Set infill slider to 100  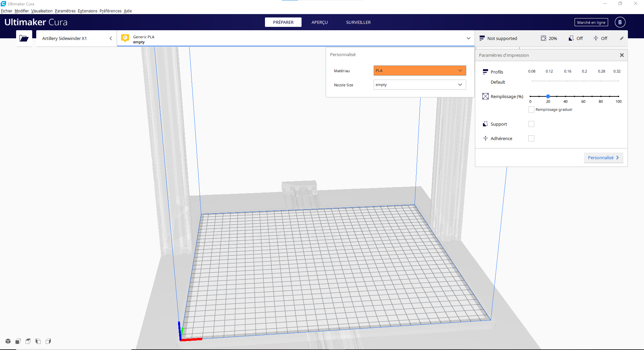[x=618, y=96]
